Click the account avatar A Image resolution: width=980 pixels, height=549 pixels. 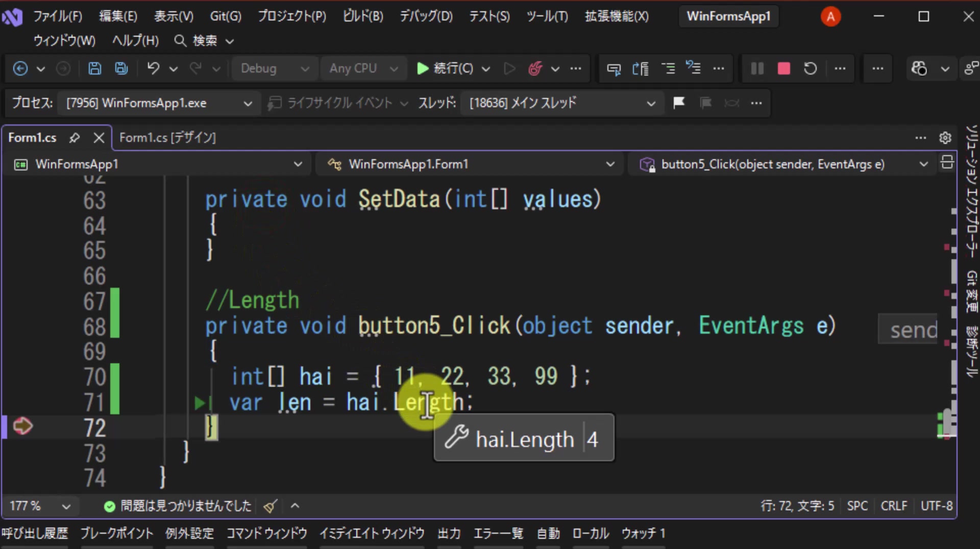tap(830, 17)
